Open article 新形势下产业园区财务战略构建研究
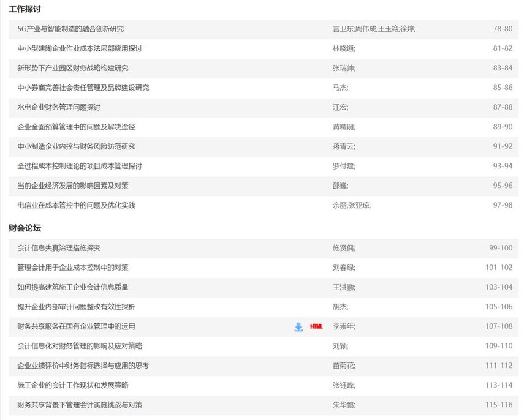 73,68
